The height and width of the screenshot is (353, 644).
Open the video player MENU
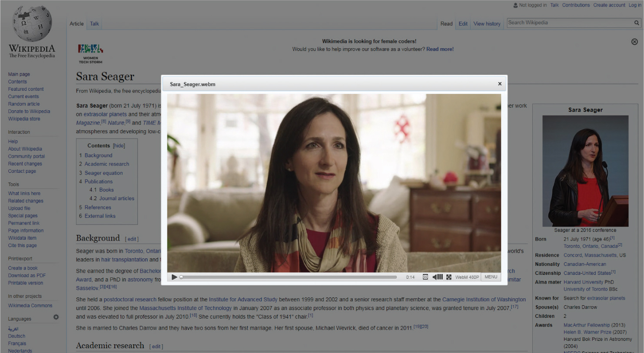(x=491, y=277)
